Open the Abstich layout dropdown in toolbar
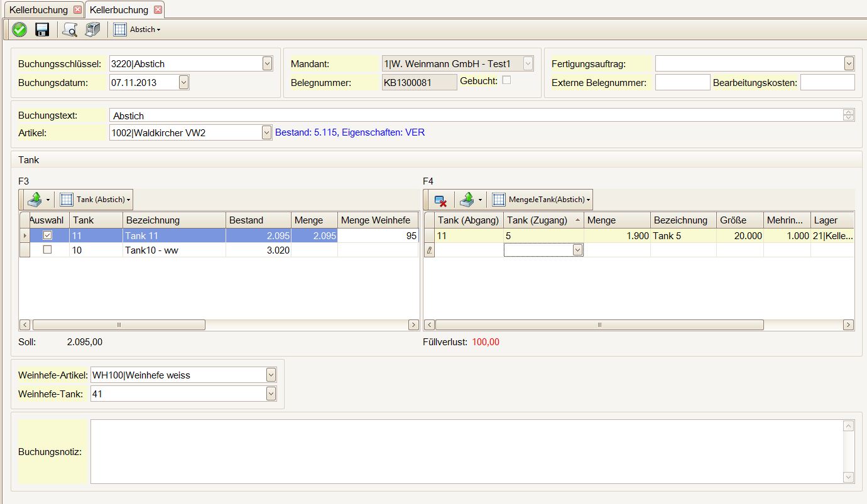The image size is (867, 504). pyautogui.click(x=158, y=30)
